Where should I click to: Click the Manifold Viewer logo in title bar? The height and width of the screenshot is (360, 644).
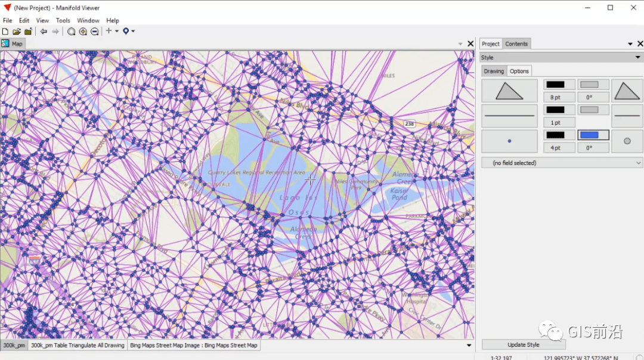(7, 7)
